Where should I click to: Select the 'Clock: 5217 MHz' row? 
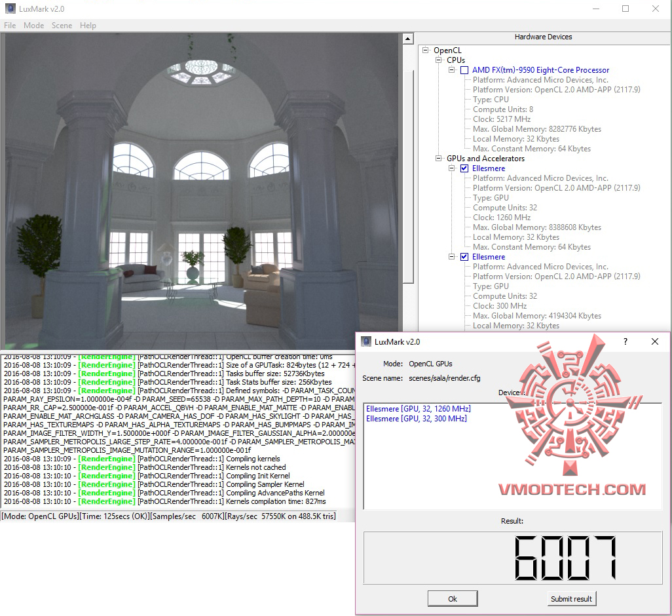(502, 119)
